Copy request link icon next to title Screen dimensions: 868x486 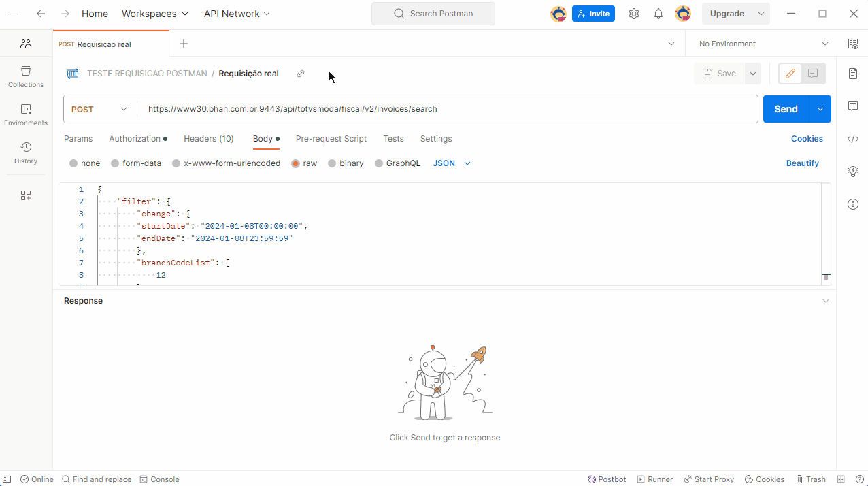(x=301, y=74)
